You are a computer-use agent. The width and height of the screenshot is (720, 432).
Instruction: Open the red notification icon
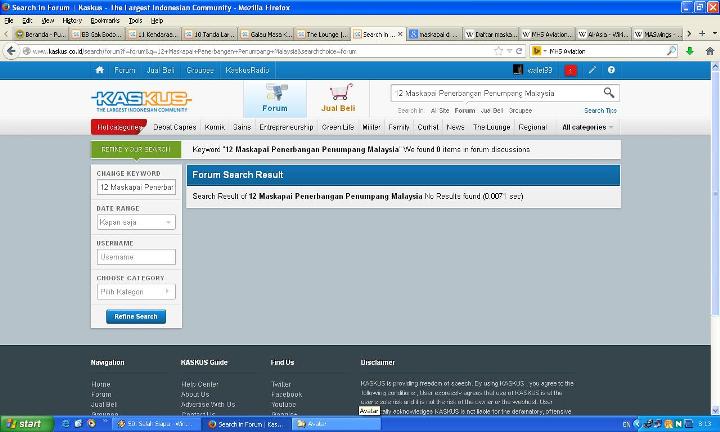point(570,70)
